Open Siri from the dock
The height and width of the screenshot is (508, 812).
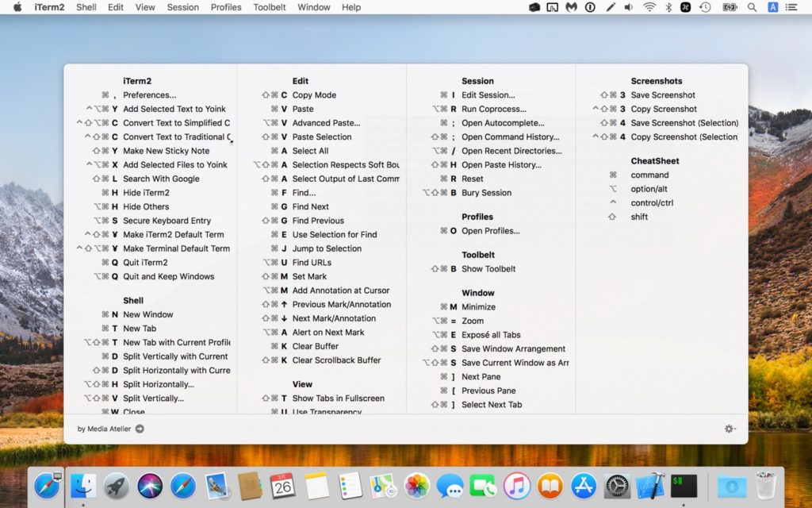[150, 485]
